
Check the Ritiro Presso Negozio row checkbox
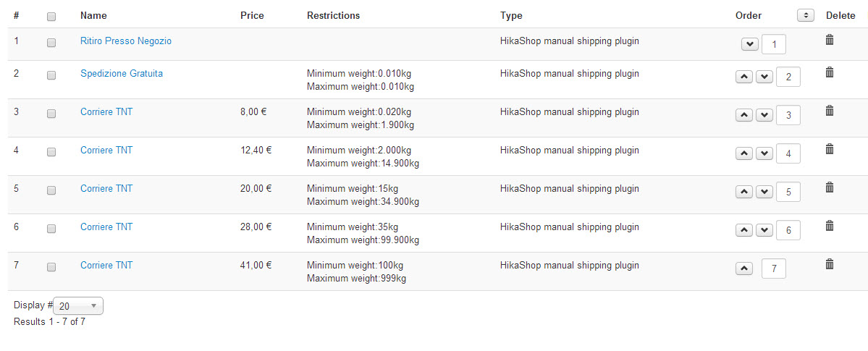coord(51,43)
